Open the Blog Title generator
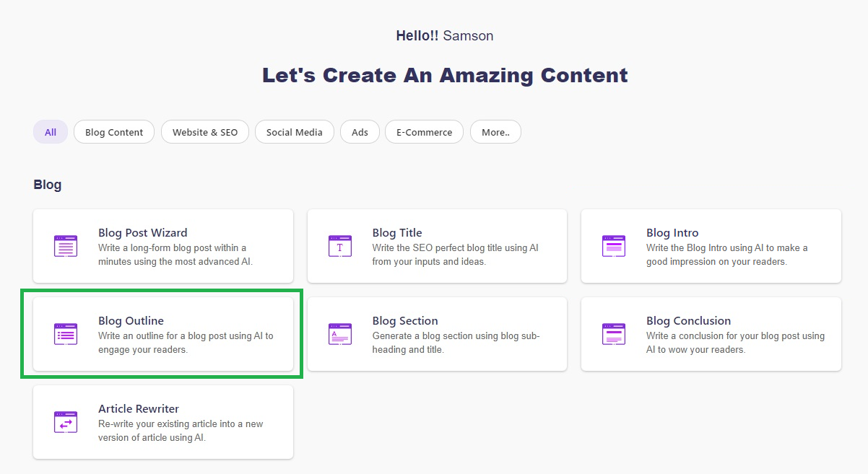Screen dimensions: 868x474 437,245
